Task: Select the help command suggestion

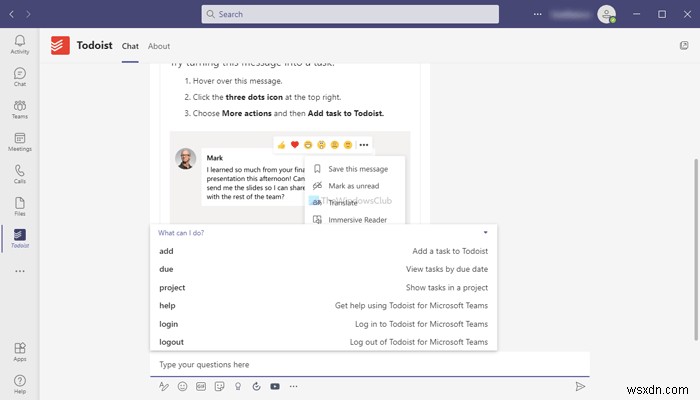Action: (323, 306)
